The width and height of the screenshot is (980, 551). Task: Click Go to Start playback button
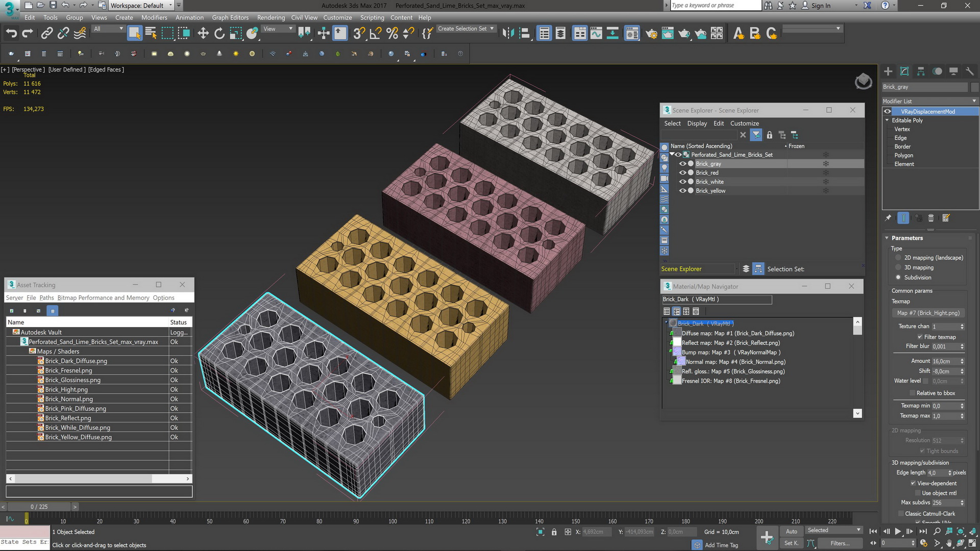[x=873, y=532]
